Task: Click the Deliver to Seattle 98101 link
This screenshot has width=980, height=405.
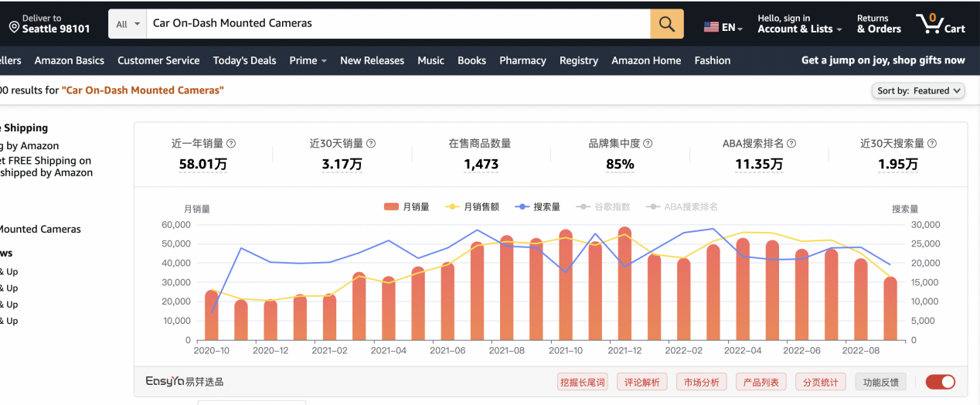Action: pyautogui.click(x=49, y=24)
